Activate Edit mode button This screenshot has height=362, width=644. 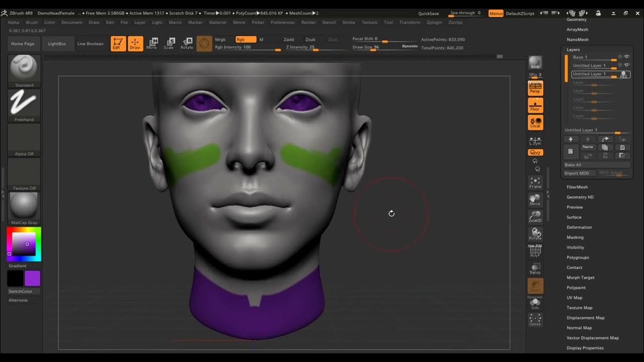pos(118,44)
